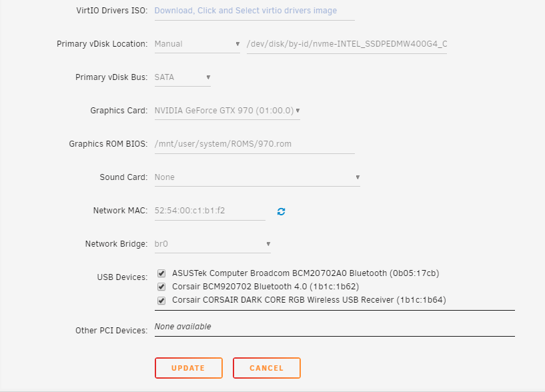
Task: Uncheck Corsair DARK CORE RGB Wireless Receiver
Action: (x=161, y=300)
